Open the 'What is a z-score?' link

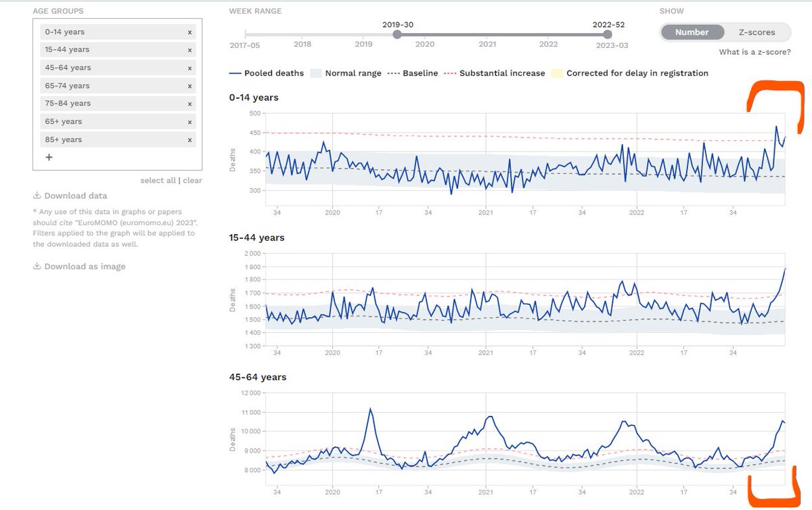754,52
